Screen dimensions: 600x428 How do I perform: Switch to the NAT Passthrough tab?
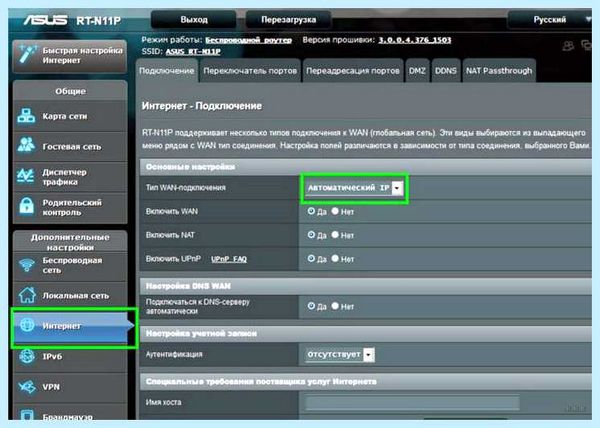click(499, 71)
